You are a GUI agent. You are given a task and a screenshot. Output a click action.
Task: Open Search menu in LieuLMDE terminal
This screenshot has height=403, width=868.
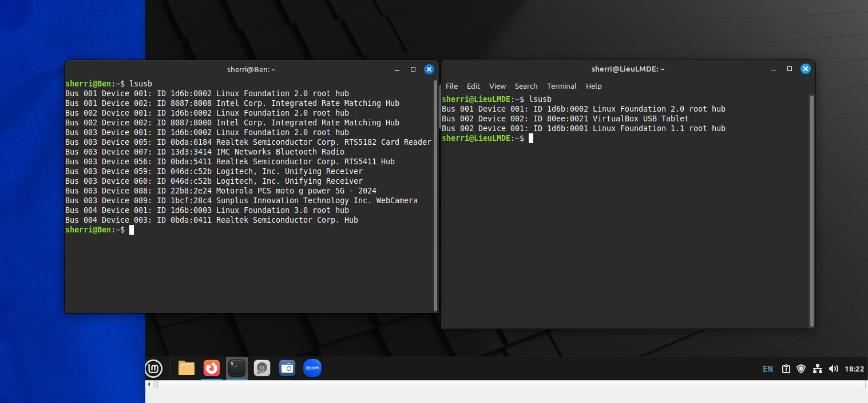tap(526, 86)
